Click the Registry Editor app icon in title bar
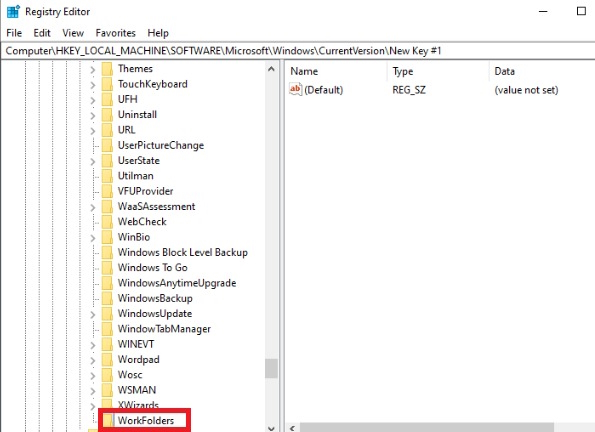Viewport: 595px width, 432px height. point(13,11)
